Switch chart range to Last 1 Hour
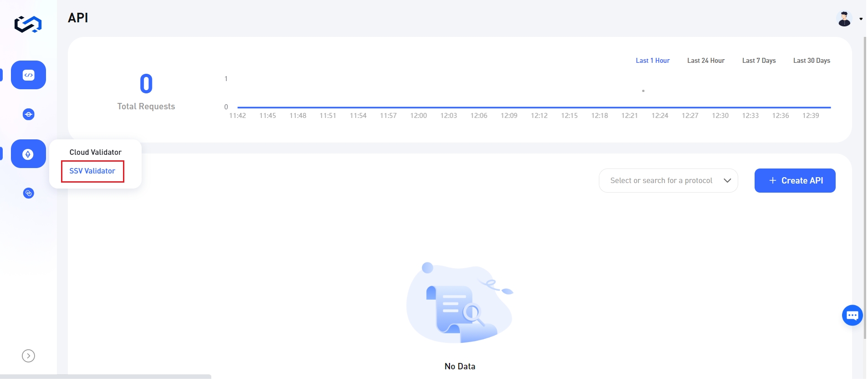This screenshot has height=388, width=868. (x=652, y=61)
